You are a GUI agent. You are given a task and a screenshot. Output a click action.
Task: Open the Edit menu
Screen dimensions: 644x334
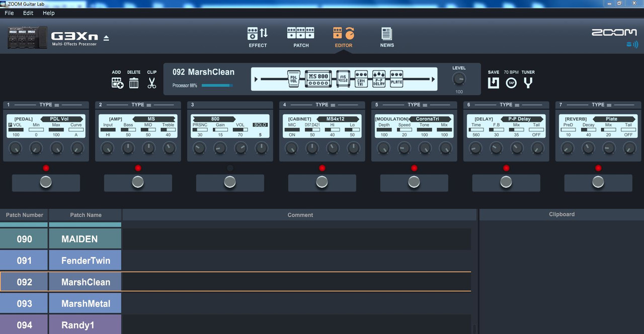pyautogui.click(x=28, y=13)
